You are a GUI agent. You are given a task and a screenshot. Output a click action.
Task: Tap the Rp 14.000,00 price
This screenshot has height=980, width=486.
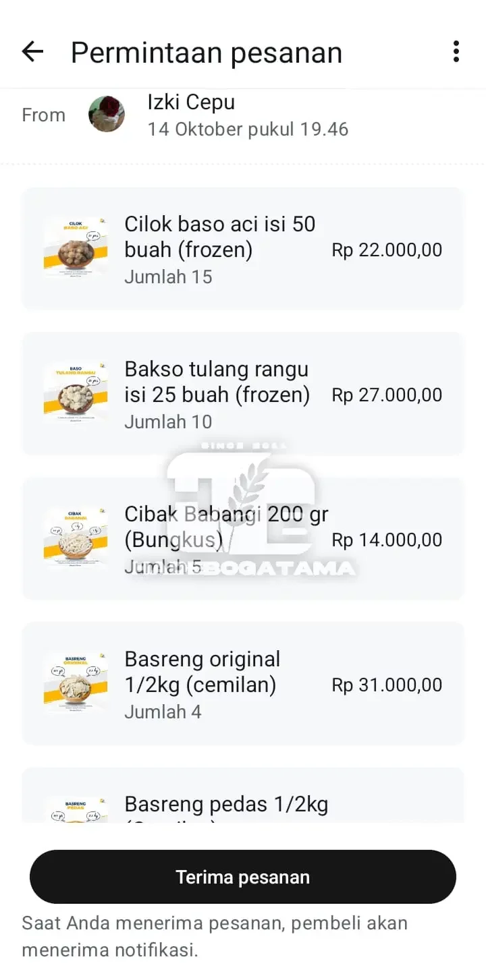tap(387, 540)
